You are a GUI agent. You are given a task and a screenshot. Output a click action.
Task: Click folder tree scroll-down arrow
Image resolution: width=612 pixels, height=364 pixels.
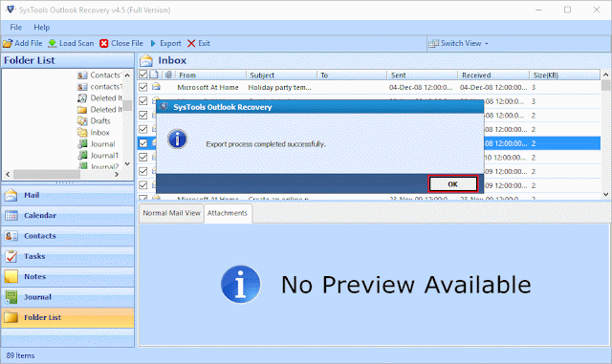point(127,164)
